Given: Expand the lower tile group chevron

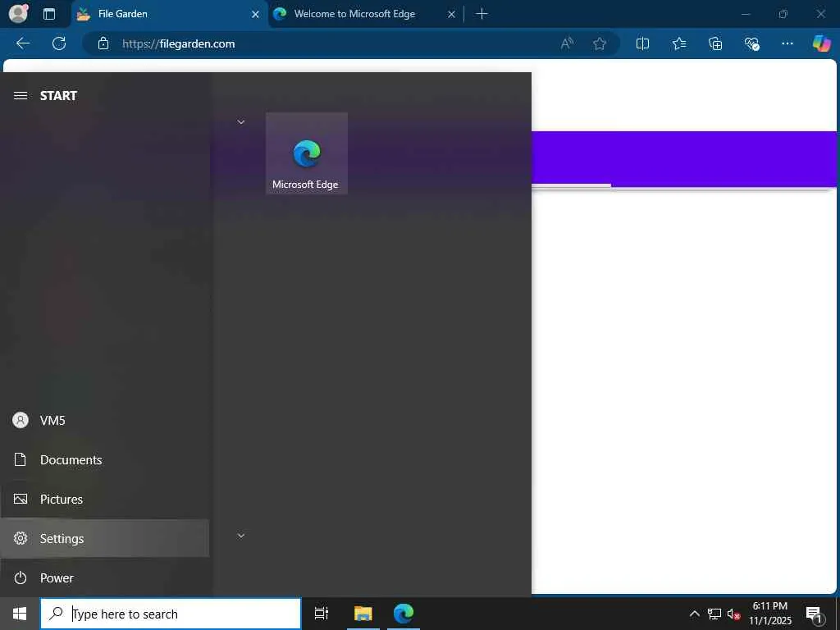Looking at the screenshot, I should click(x=241, y=536).
